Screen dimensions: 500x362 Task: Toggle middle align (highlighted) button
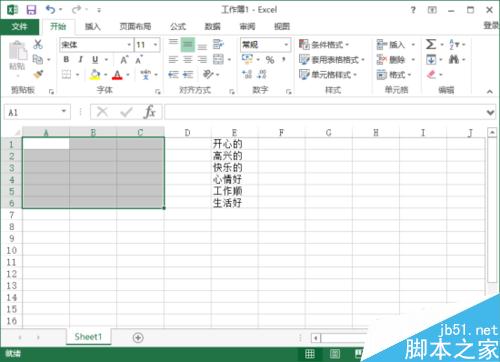[188, 45]
